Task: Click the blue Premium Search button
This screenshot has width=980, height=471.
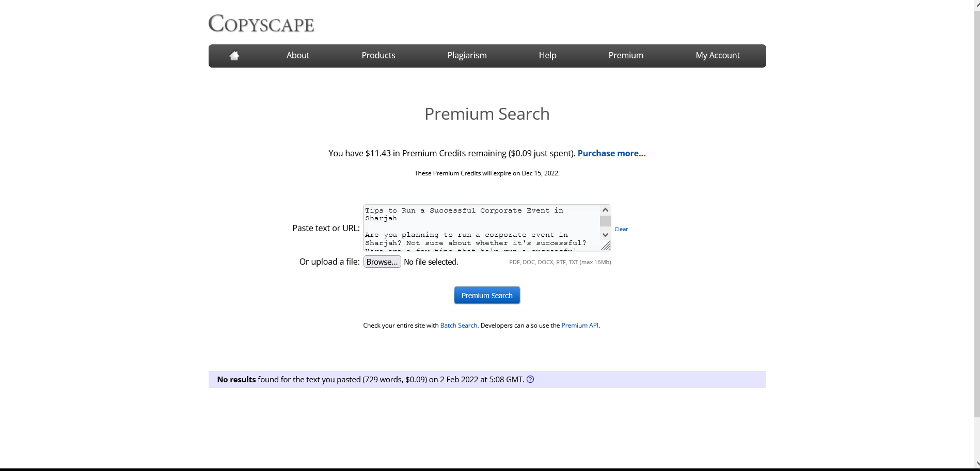Action: 487,295
